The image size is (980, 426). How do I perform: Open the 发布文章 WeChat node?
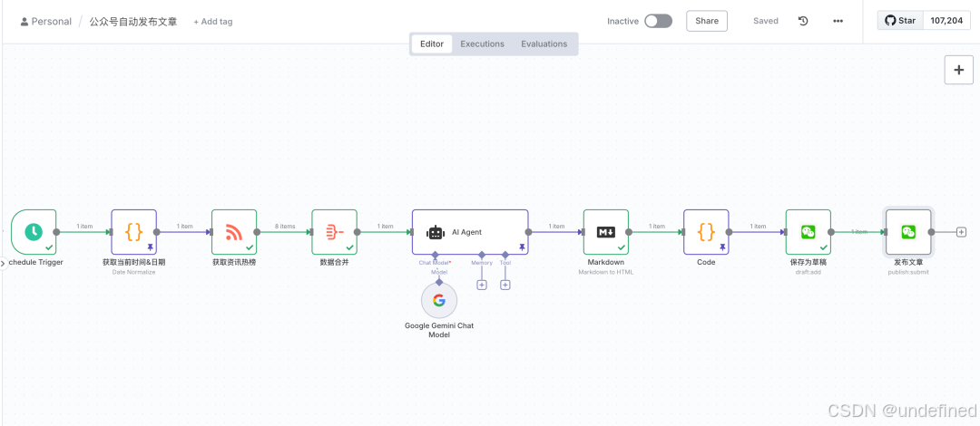pyautogui.click(x=908, y=232)
